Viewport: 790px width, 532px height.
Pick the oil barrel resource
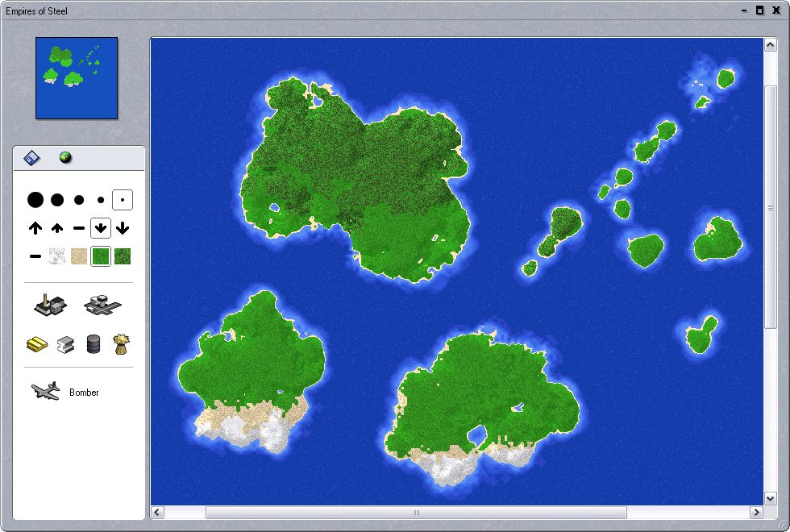94,344
